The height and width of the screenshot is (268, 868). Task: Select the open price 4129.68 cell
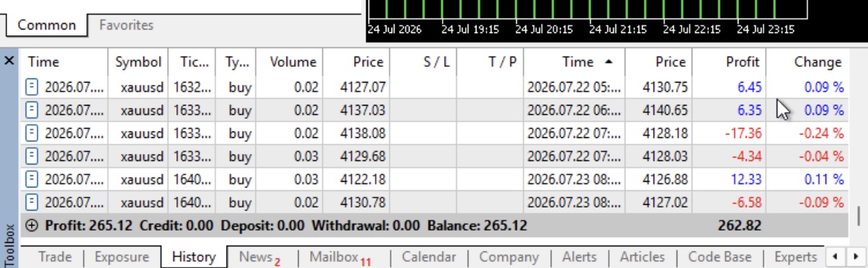coord(356,156)
